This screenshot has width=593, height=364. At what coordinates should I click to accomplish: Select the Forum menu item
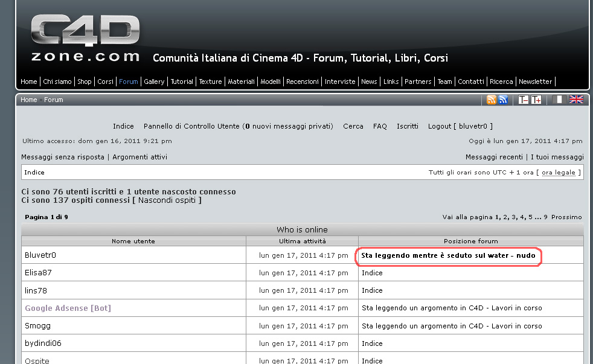[129, 81]
